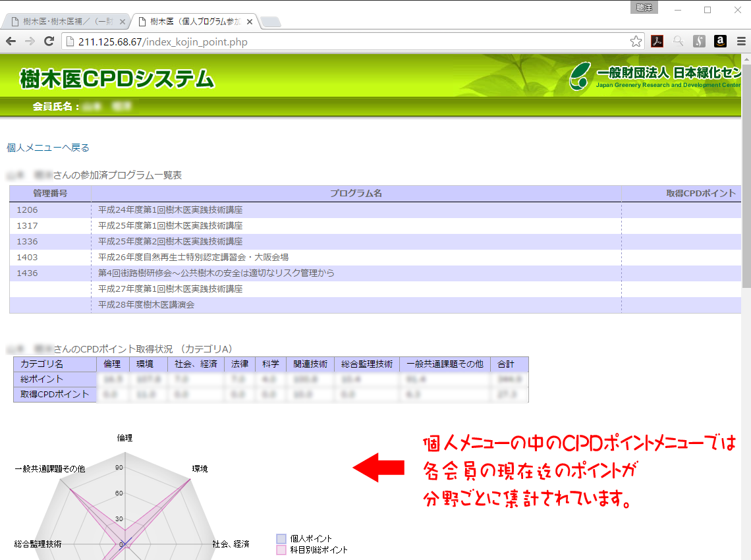The width and height of the screenshot is (751, 560).
Task: Click the 樹木医CPDシステム header logo
Action: coord(117,79)
